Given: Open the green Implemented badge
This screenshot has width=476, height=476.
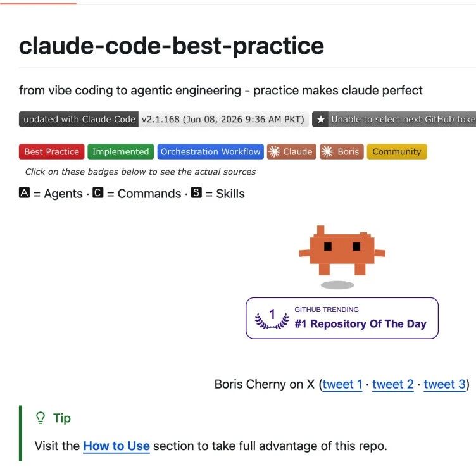Looking at the screenshot, I should click(x=121, y=151).
